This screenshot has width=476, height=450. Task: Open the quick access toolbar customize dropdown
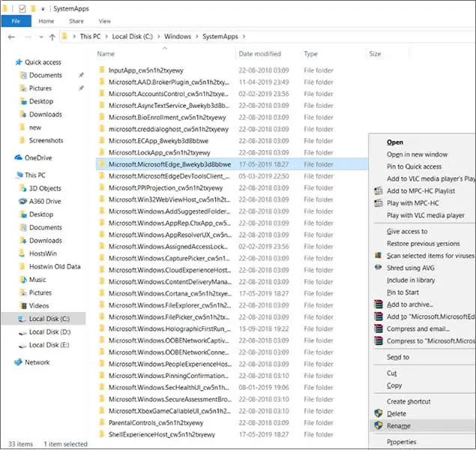[x=43, y=9]
